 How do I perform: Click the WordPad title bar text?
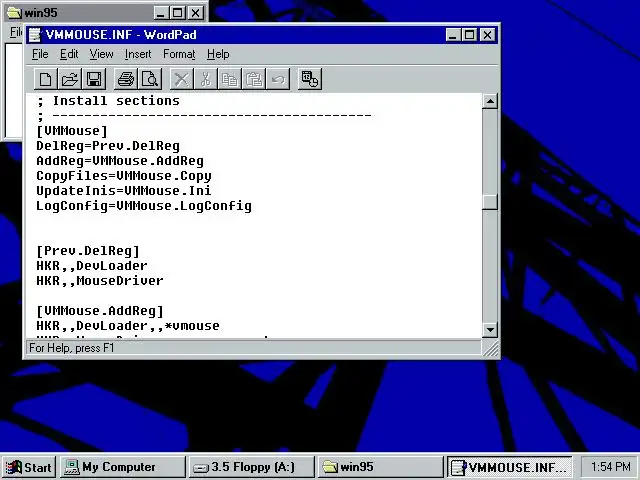(121, 35)
